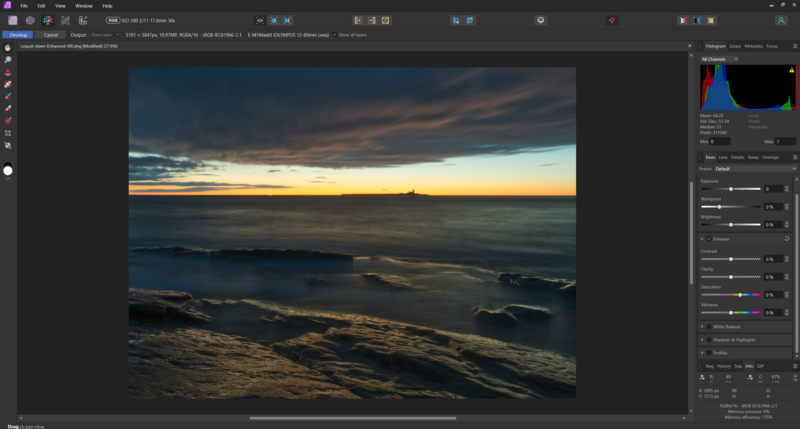Image resolution: width=800 pixels, height=429 pixels.
Task: Click the Saturation slider handle
Action: (x=740, y=295)
